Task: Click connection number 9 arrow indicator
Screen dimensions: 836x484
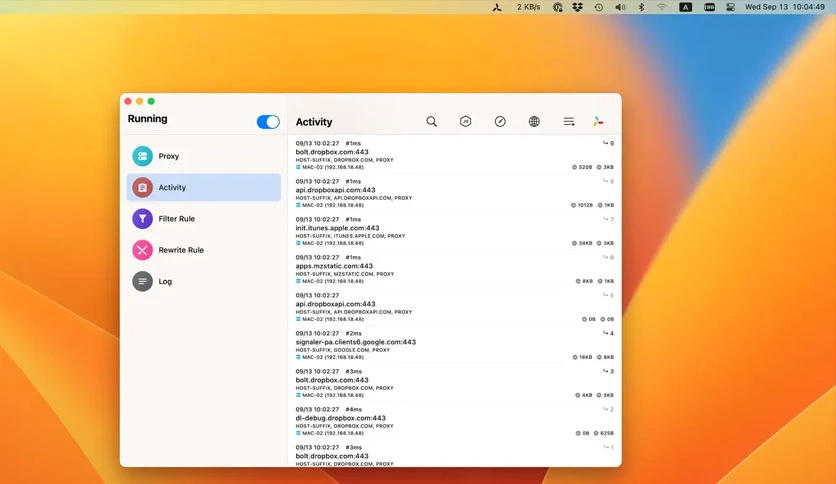Action: coord(608,143)
